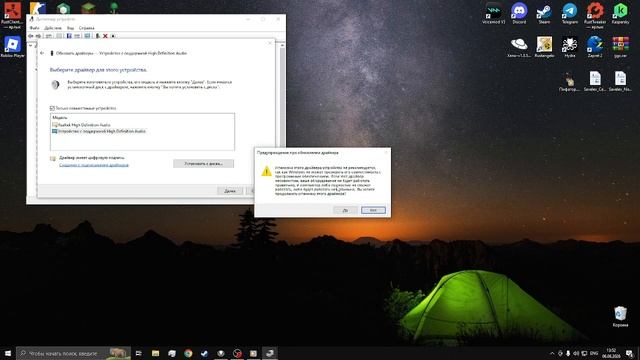Open the clock and date in taskbar
Viewport: 640px width, 360px height.
point(611,353)
